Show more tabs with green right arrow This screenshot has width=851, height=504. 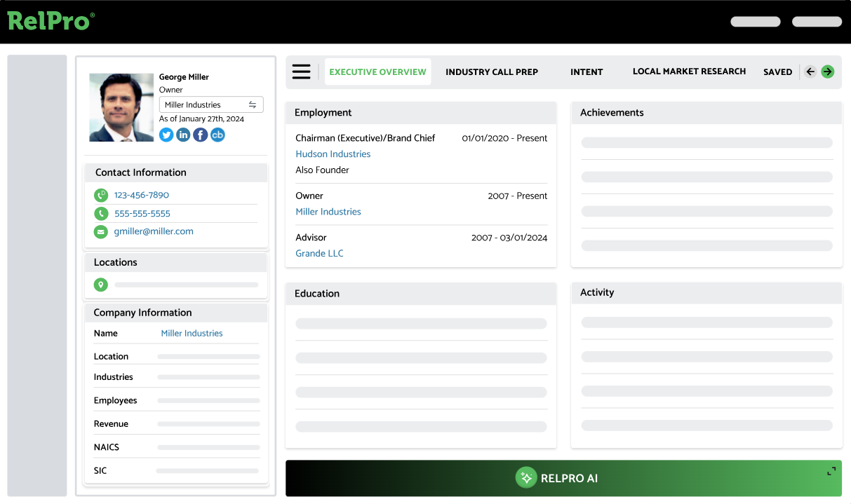pos(828,71)
